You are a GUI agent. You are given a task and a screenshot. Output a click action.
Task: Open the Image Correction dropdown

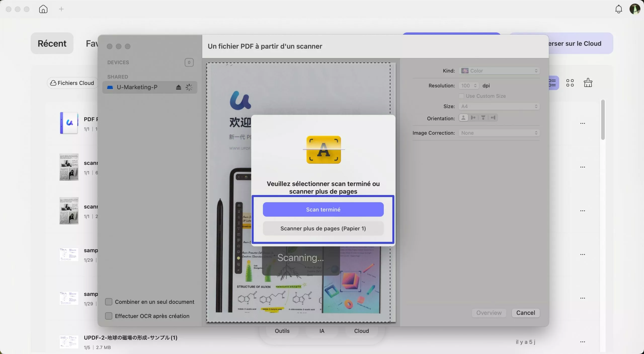point(499,133)
